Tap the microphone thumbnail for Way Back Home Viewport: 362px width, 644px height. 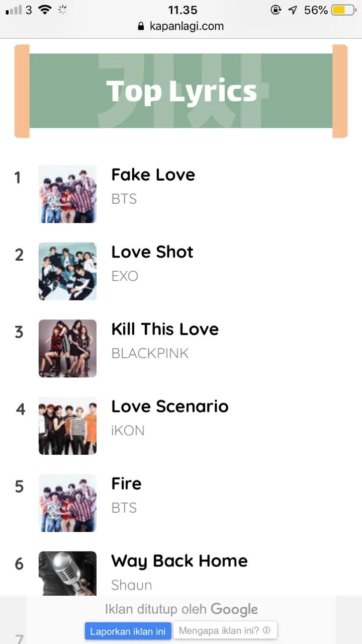pos(67,574)
